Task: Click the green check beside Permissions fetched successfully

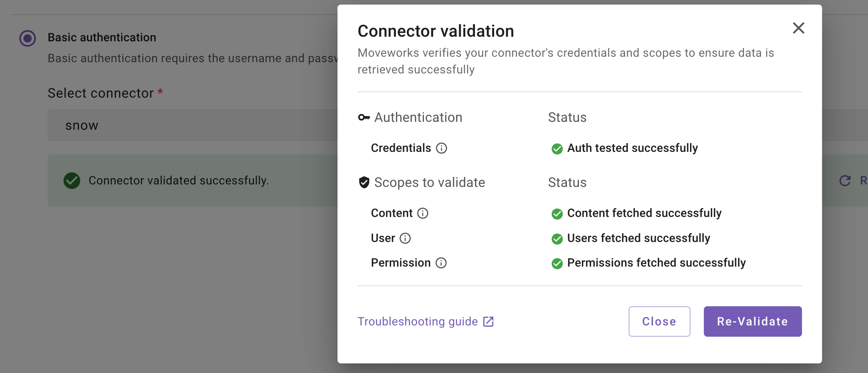Action: [557, 263]
